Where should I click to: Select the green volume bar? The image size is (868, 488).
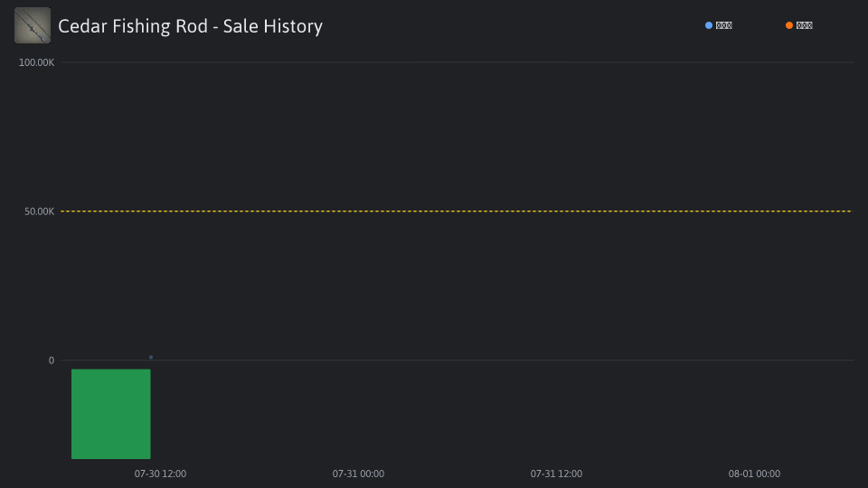[110, 414]
